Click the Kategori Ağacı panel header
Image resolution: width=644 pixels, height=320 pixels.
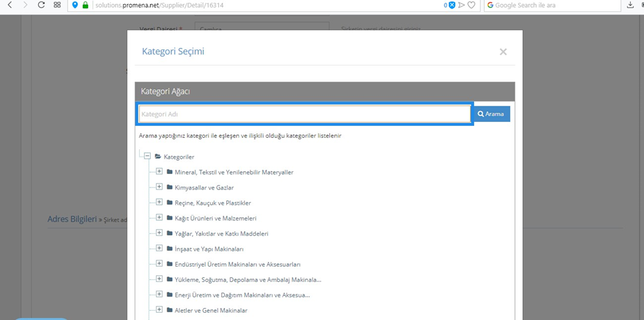pyautogui.click(x=325, y=92)
